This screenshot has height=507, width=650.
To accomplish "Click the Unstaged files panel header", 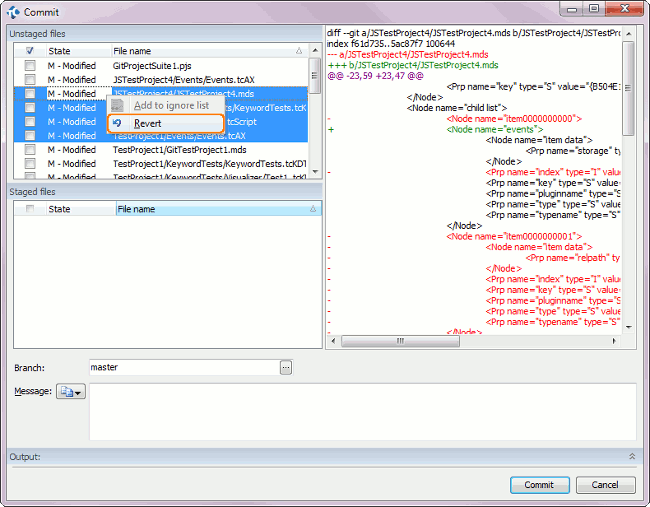I will tap(165, 34).
